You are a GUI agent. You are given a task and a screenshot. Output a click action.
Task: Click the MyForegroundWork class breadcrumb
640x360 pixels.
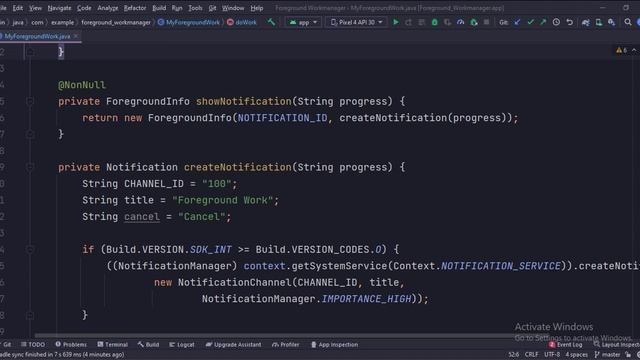pos(189,22)
